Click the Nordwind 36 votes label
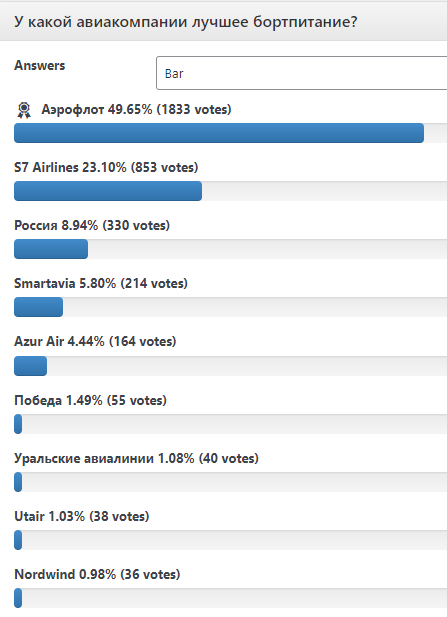Image resolution: width=447 pixels, height=617 pixels. (x=97, y=575)
